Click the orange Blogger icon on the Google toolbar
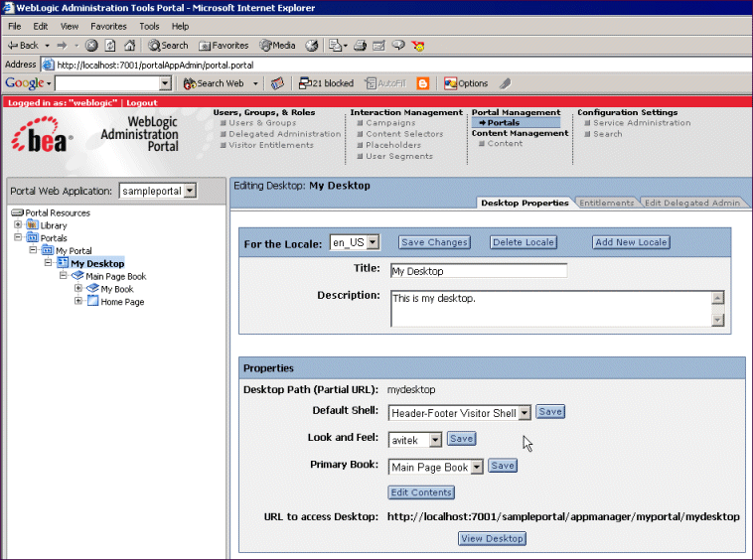The width and height of the screenshot is (753, 560). pyautogui.click(x=422, y=83)
